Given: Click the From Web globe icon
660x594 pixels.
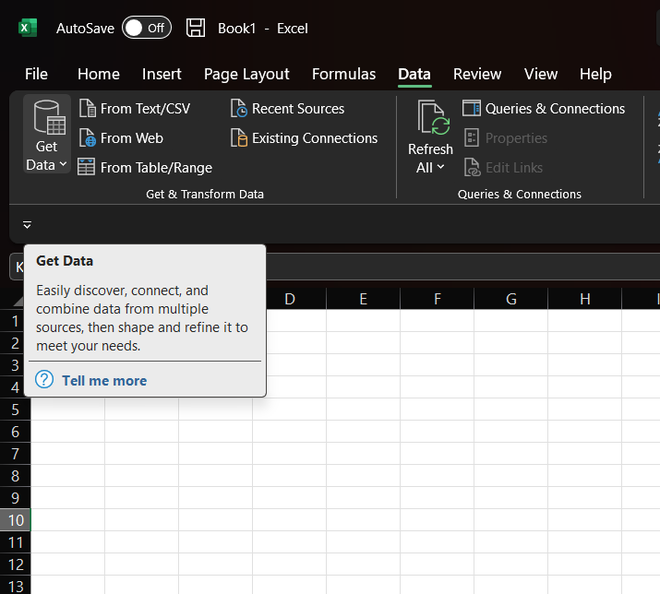Looking at the screenshot, I should coord(87,138).
